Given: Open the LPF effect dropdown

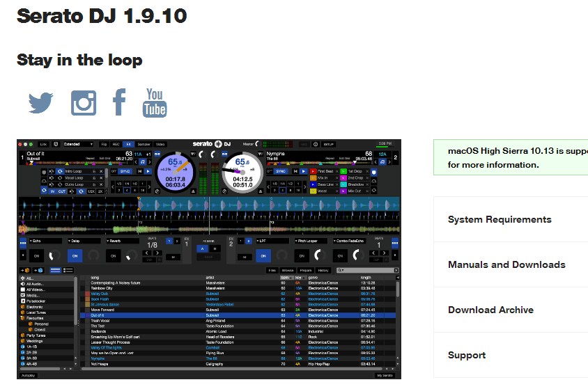Looking at the screenshot, I should [272, 241].
